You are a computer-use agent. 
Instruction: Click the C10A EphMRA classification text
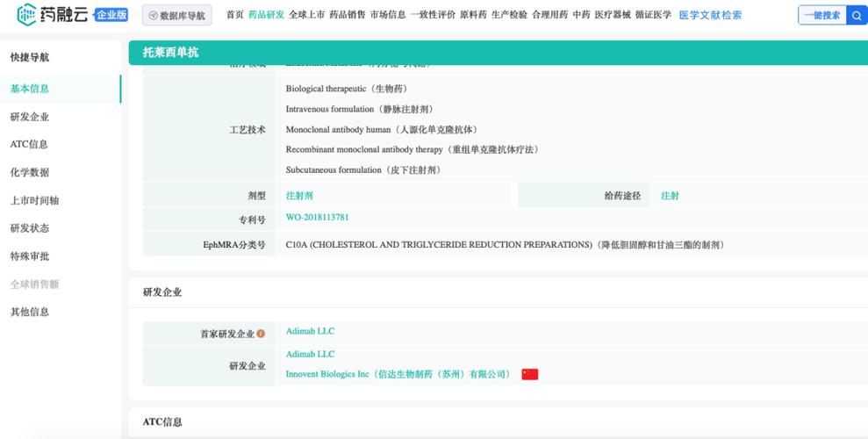click(506, 245)
